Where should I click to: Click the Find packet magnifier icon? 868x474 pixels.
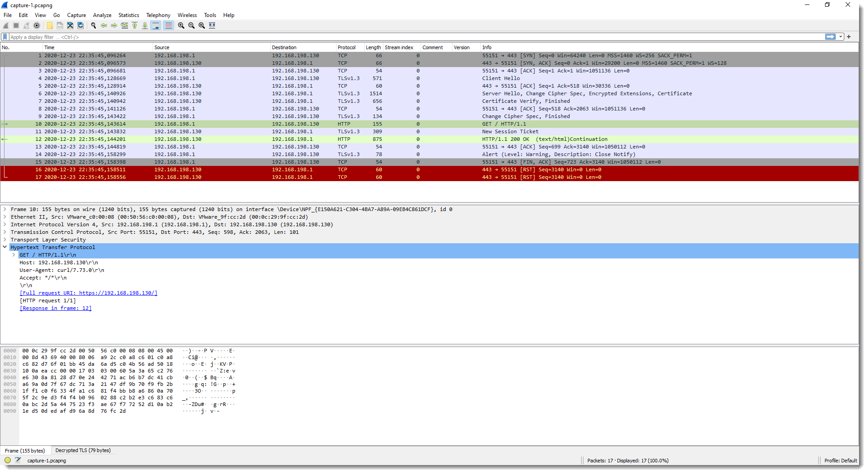tap(94, 25)
